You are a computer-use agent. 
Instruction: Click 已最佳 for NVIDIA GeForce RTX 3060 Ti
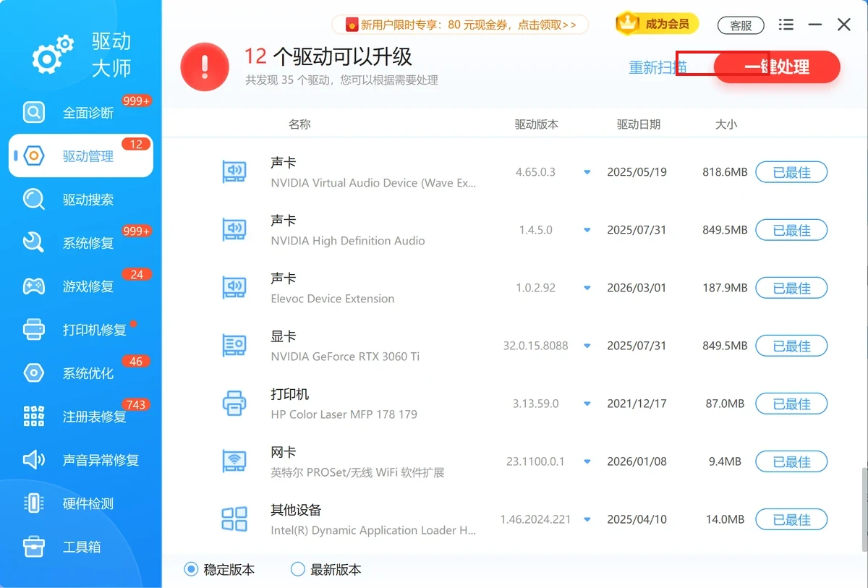pyautogui.click(x=791, y=346)
